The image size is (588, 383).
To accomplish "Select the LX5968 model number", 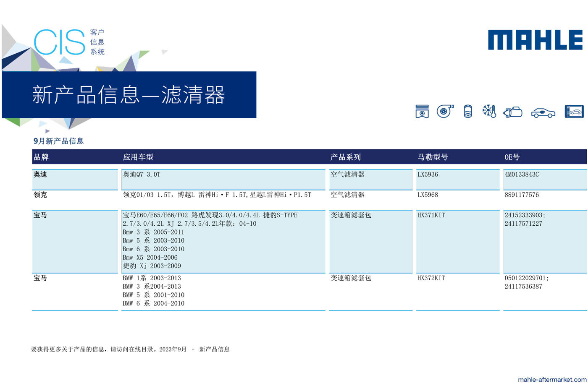I will (428, 195).
